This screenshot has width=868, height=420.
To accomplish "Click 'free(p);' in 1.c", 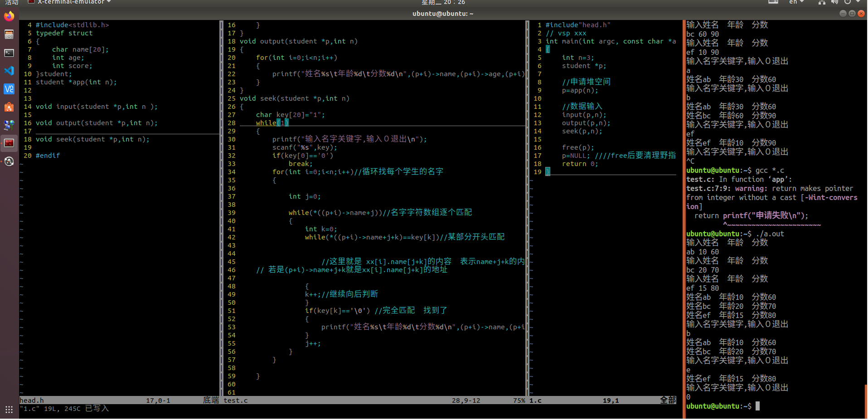I will 578,147.
